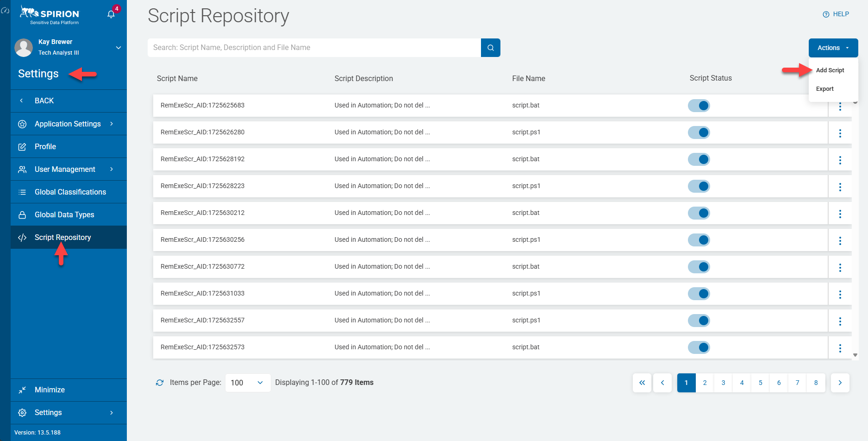The height and width of the screenshot is (441, 868).
Task: Open the Items per Page dropdown
Action: (247, 383)
